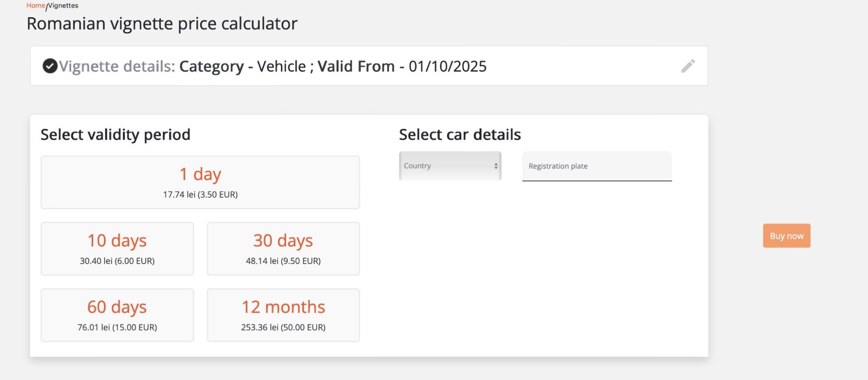868x380 pixels.
Task: Click the Select validity period heading
Action: point(116,135)
